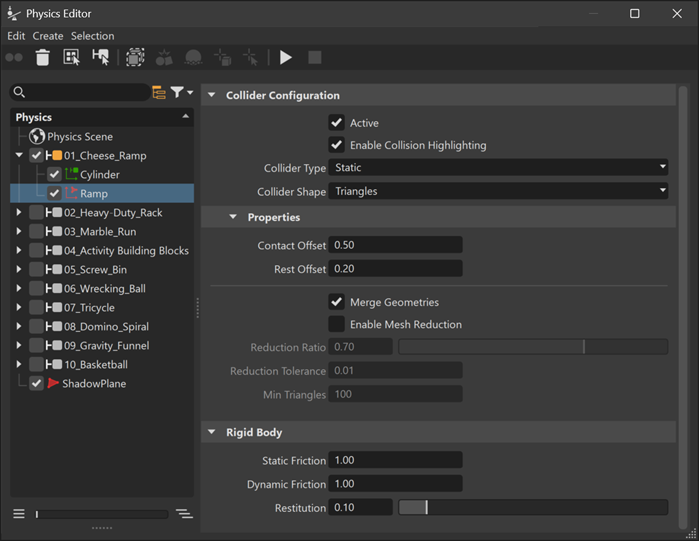The height and width of the screenshot is (541, 699).
Task: Click the grayed half-sphere toolbar icon
Action: click(193, 57)
